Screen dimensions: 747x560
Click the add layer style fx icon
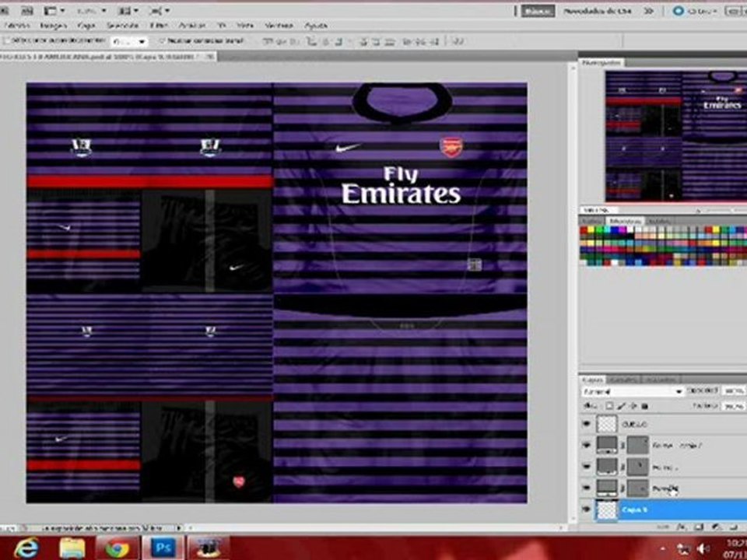(682, 527)
